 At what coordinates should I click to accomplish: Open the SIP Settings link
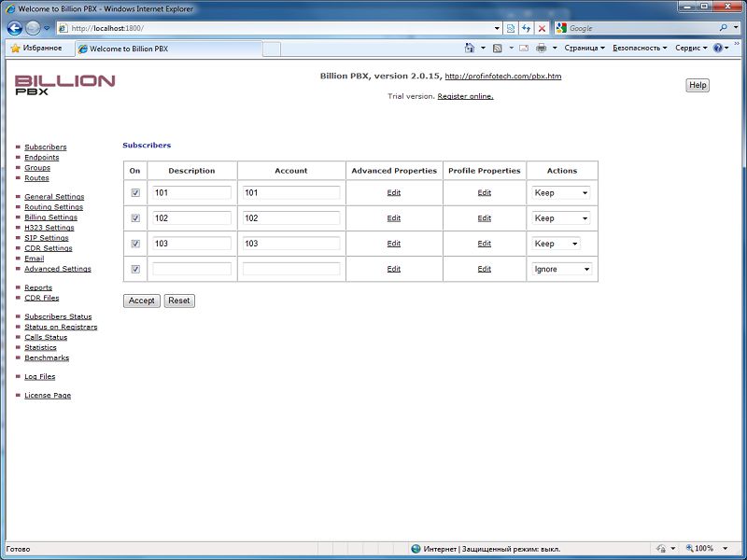tap(47, 238)
